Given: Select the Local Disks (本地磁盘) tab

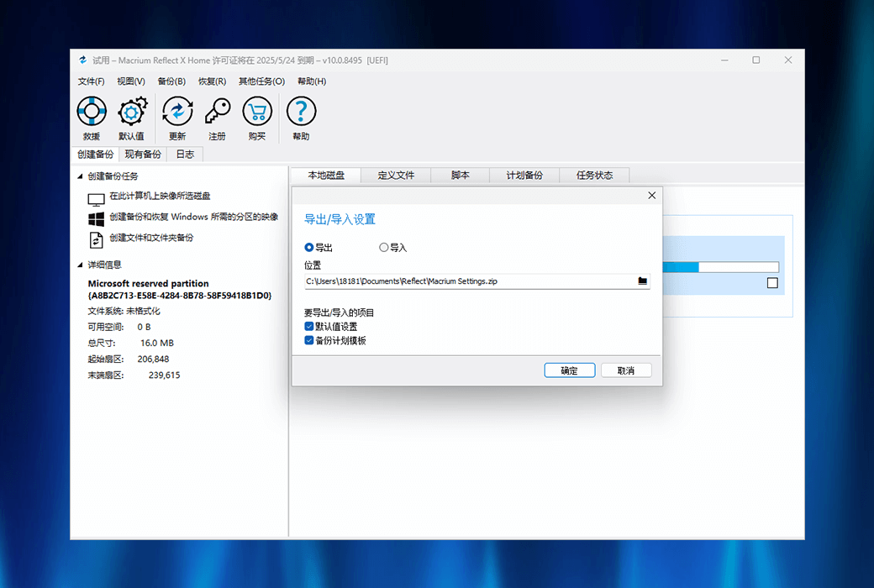Looking at the screenshot, I should pyautogui.click(x=326, y=175).
